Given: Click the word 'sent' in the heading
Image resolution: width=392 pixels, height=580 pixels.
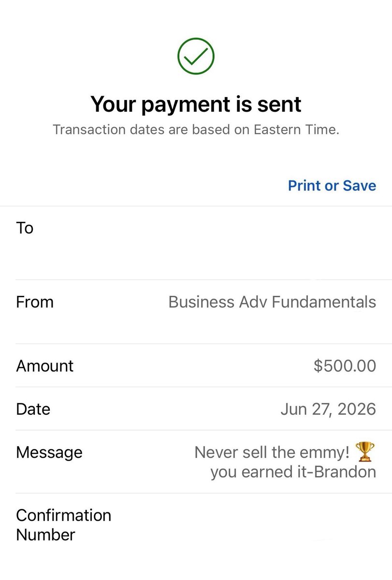Looking at the screenshot, I should pos(281,104).
